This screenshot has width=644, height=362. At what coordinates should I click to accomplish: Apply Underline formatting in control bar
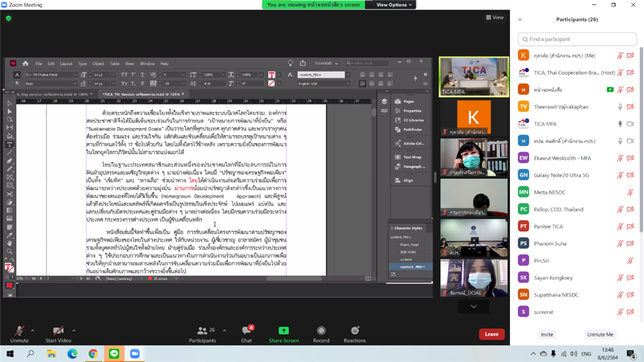[x=142, y=75]
